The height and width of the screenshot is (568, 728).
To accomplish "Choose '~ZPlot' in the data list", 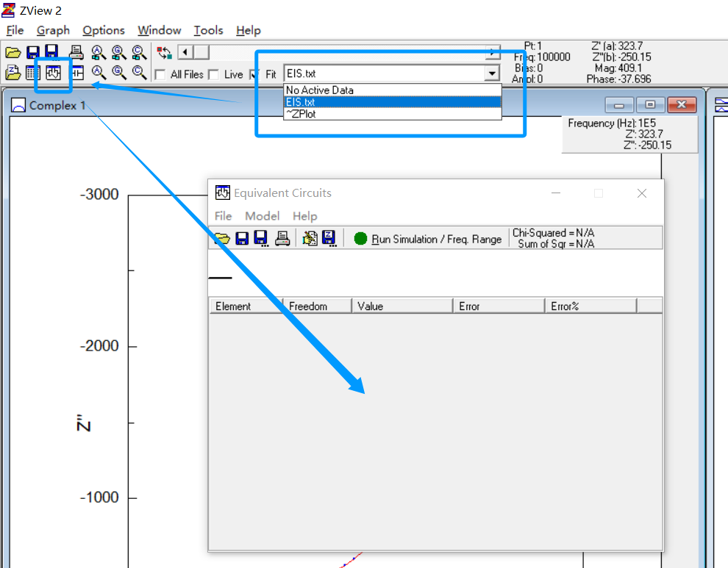I will 301,114.
